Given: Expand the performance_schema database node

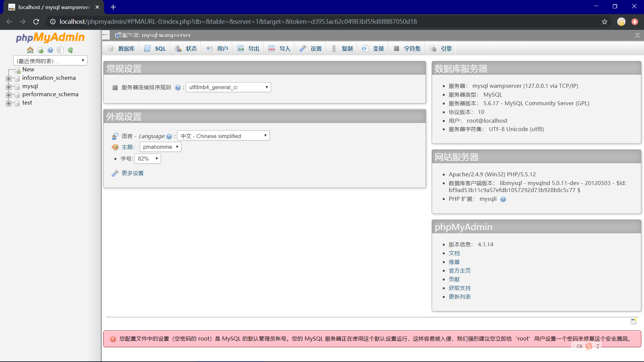Looking at the screenshot, I should [x=9, y=95].
